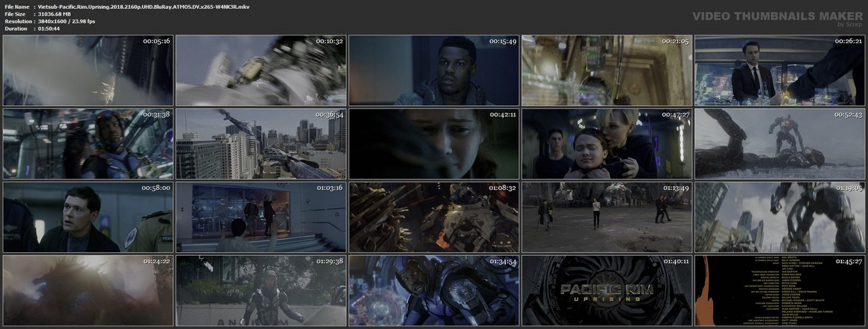Click the 'File Name' label
Screen dimensions: 868x329
point(16,6)
